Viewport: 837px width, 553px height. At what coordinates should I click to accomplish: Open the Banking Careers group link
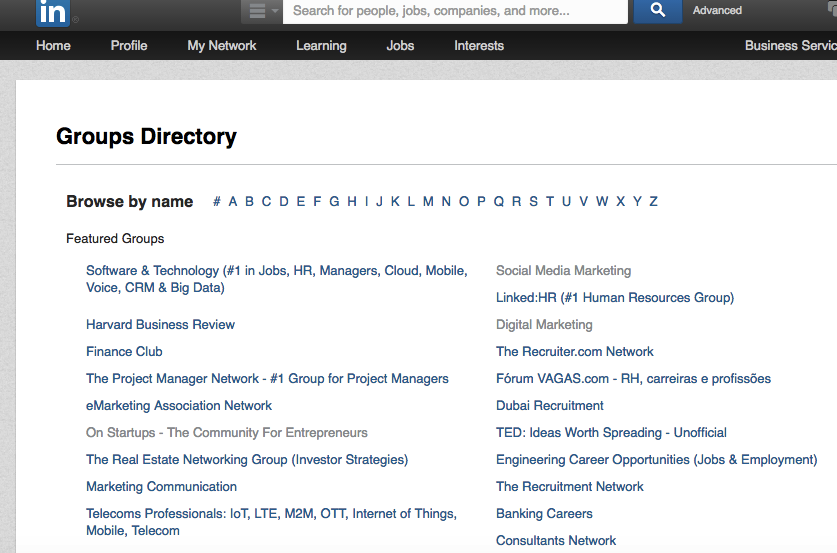pyautogui.click(x=544, y=514)
